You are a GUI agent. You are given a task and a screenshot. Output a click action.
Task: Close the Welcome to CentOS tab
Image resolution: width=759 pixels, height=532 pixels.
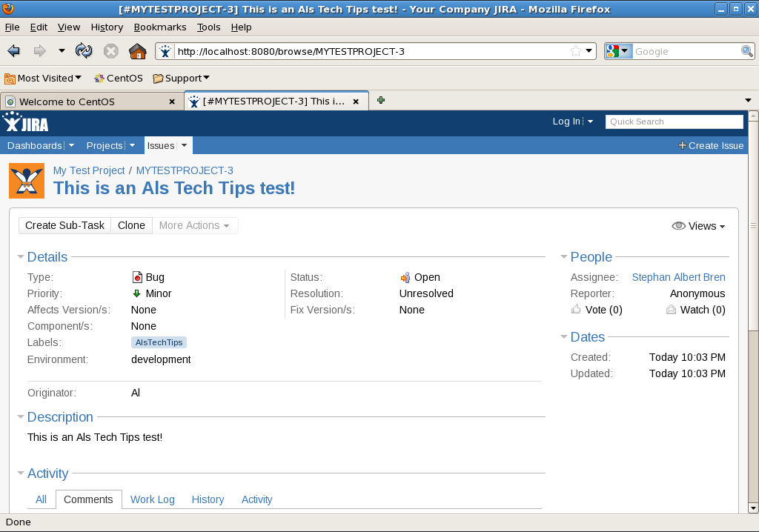pyautogui.click(x=172, y=102)
